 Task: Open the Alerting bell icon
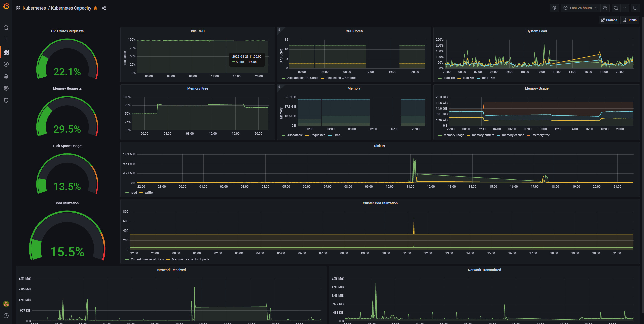click(6, 76)
